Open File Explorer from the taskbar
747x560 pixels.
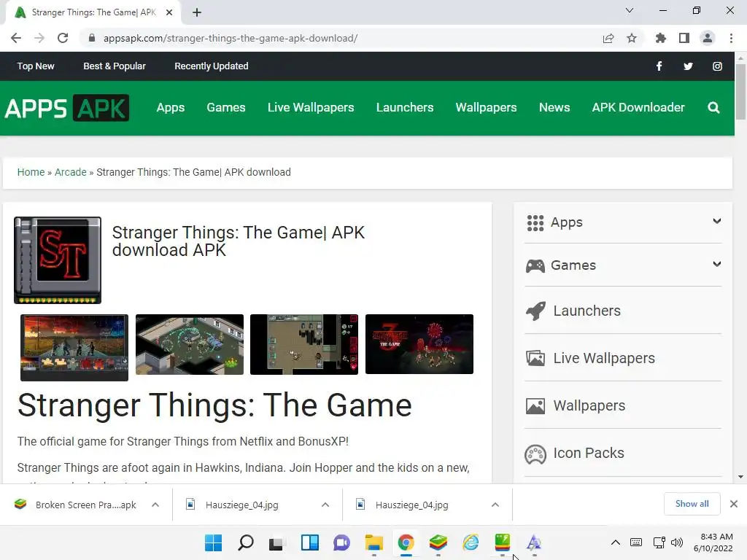point(374,542)
